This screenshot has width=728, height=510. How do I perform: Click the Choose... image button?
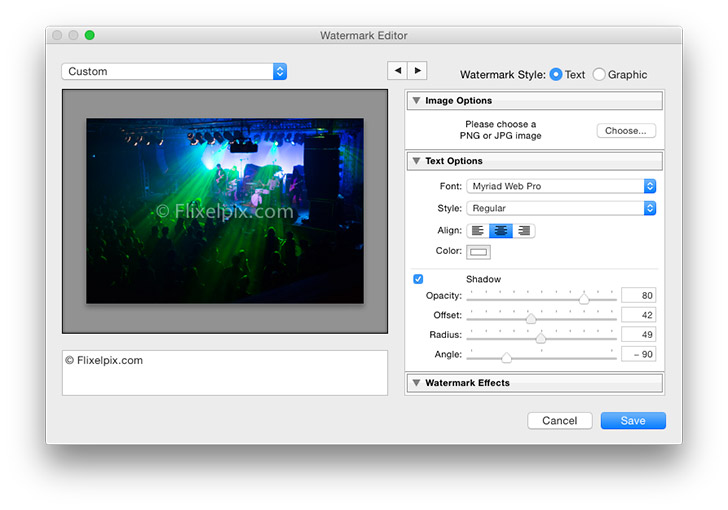[x=626, y=131]
